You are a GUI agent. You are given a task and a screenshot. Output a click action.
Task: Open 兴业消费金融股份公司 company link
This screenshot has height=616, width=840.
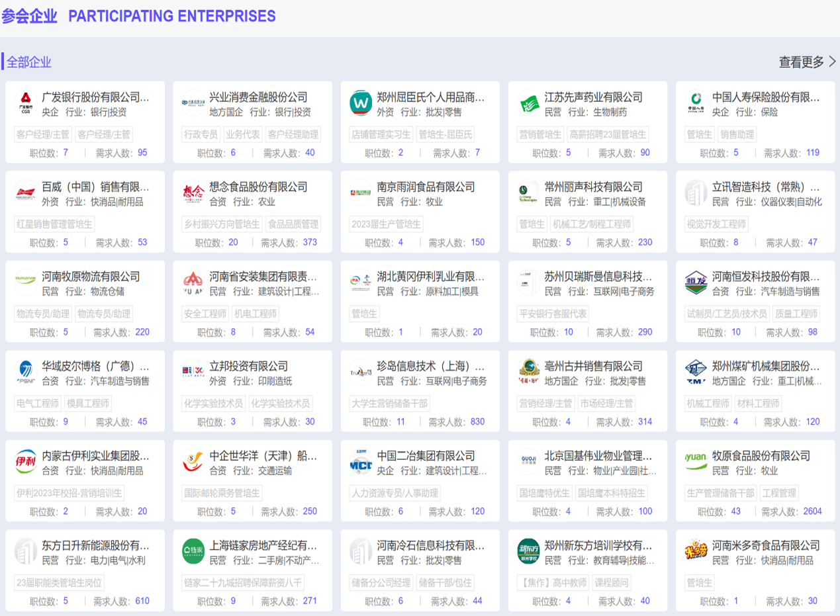[x=258, y=97]
